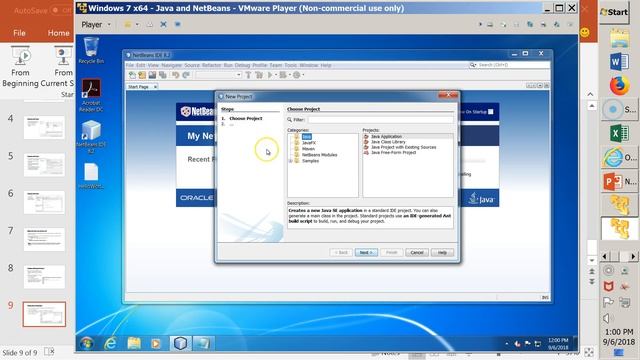Open Windows Media Player on VM taskbar
The image size is (640, 360).
pyautogui.click(x=156, y=343)
